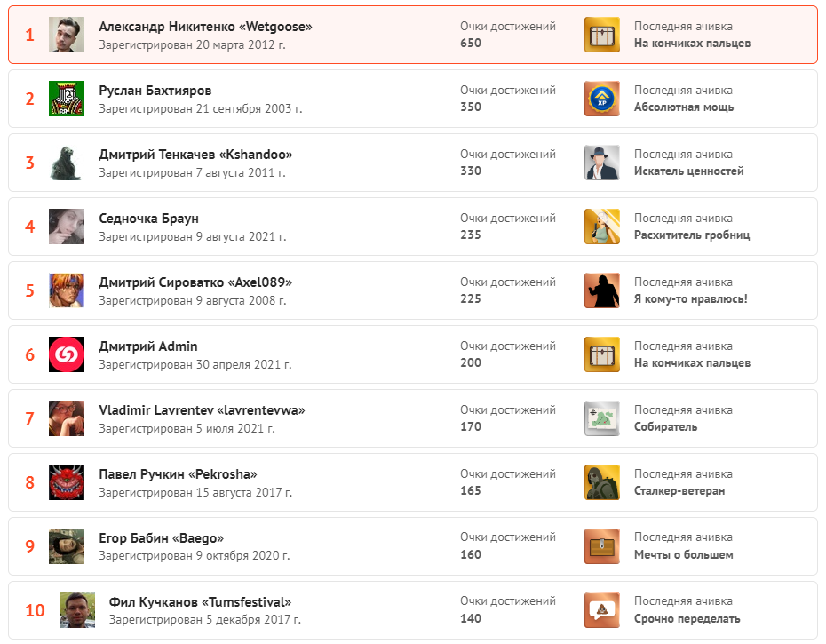Open profile link Руслан Бахтияров

(x=155, y=91)
